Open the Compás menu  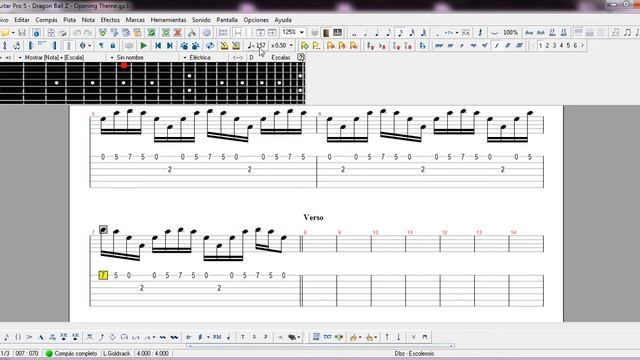[x=46, y=20]
